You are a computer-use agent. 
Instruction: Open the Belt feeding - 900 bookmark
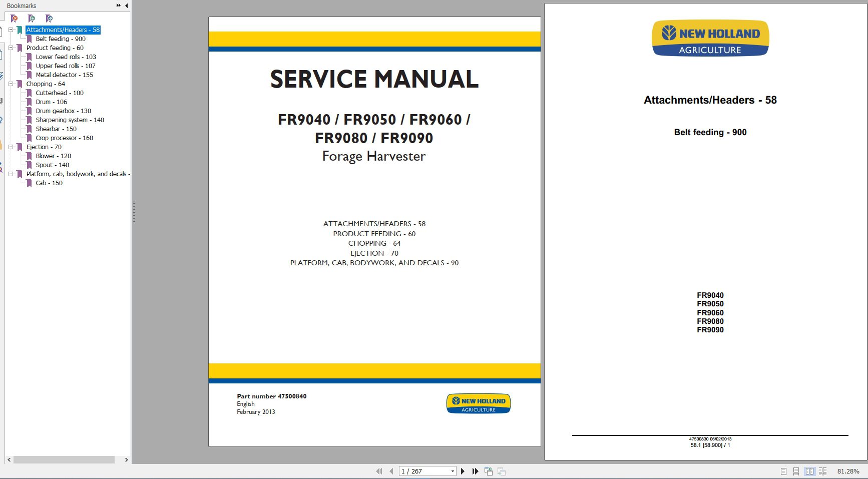click(x=61, y=39)
